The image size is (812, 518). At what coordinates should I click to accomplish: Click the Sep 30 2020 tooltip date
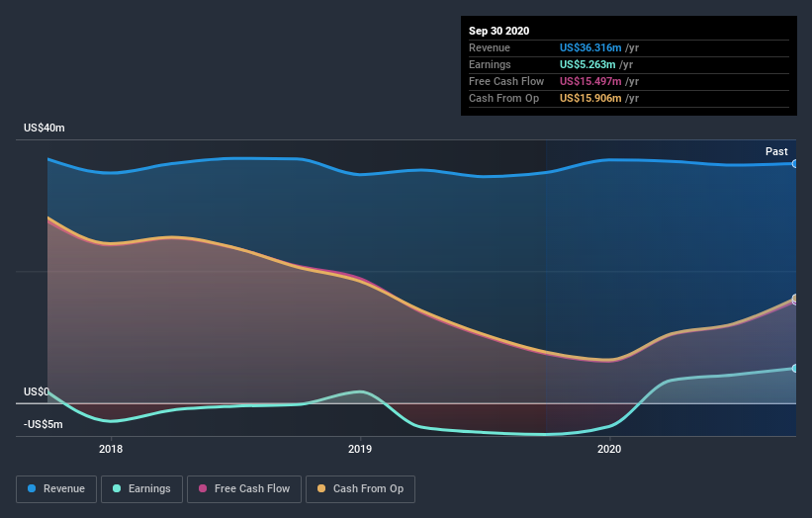click(x=498, y=31)
